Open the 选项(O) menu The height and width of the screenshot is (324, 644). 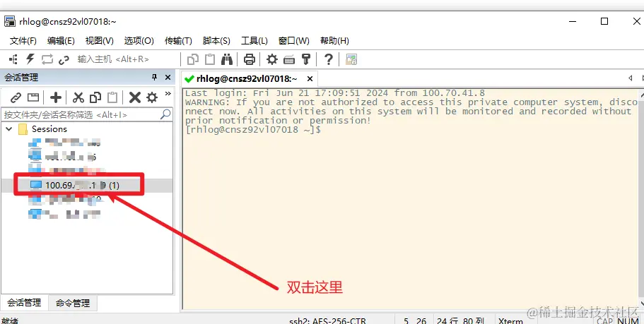139,41
